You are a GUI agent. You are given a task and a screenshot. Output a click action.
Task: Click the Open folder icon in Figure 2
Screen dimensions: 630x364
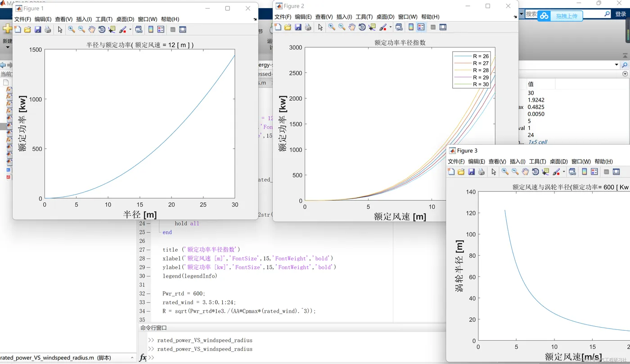288,27
